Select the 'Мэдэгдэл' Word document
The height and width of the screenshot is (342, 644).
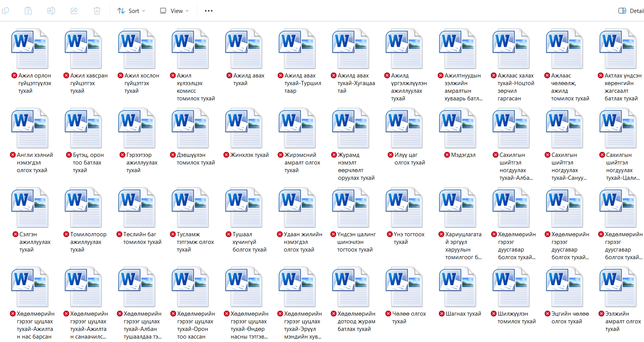458,128
